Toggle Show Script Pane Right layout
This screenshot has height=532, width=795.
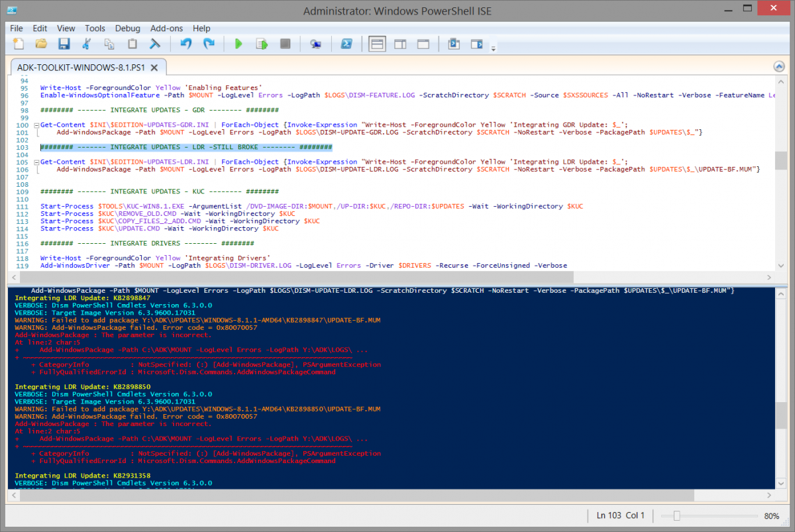(x=400, y=44)
